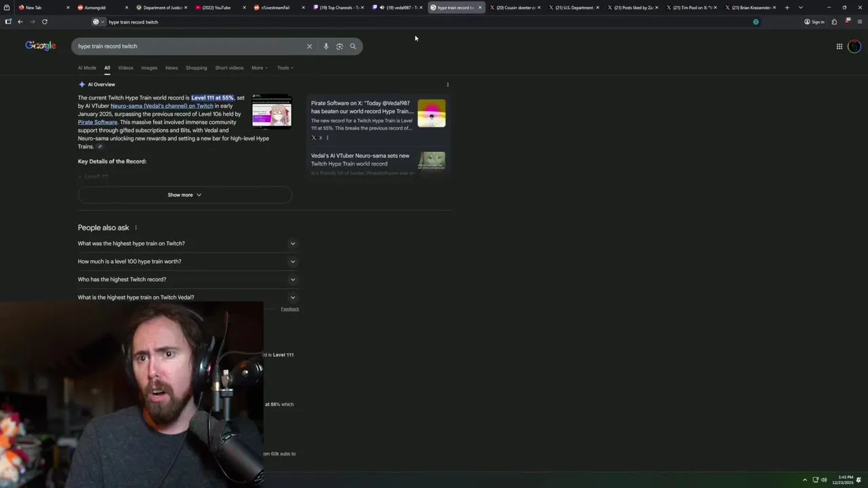Select the Short videos tab

pyautogui.click(x=229, y=68)
